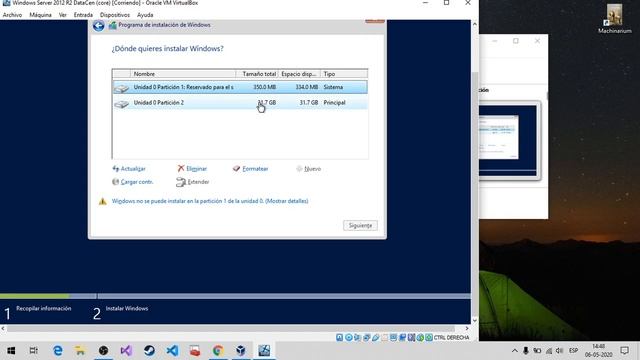This screenshot has height=360, width=640.
Task: Click the Principal type cell
Action: (334, 103)
